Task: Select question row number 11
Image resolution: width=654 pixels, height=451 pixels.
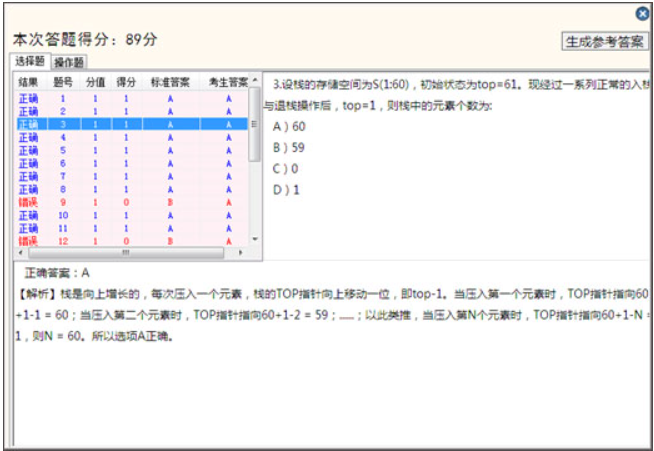Action: click(x=132, y=228)
